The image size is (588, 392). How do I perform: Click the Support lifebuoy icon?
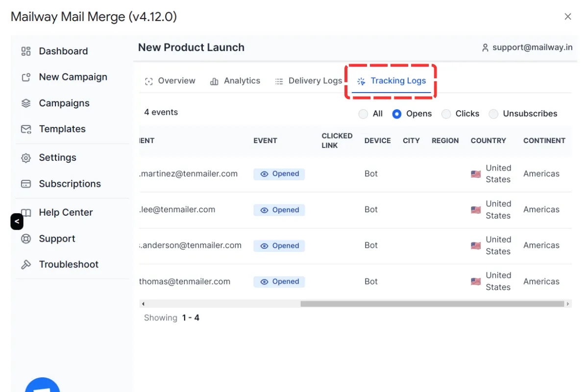coord(26,239)
